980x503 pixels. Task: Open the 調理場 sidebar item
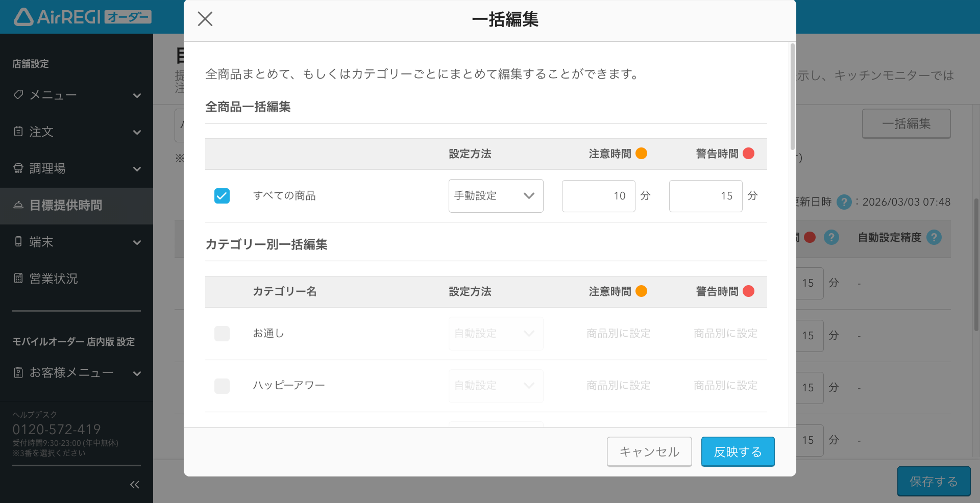77,169
